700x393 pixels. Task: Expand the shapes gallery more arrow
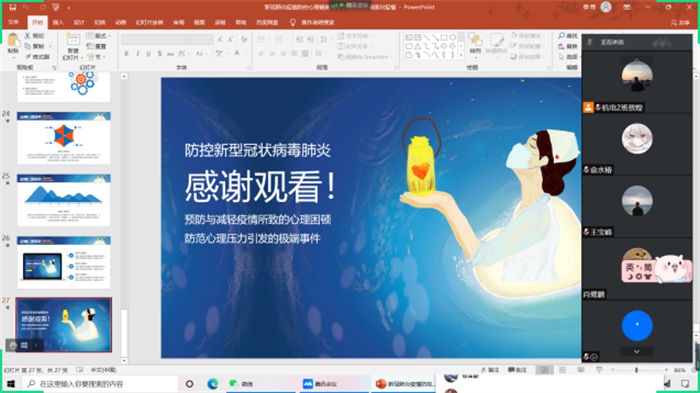(x=461, y=55)
